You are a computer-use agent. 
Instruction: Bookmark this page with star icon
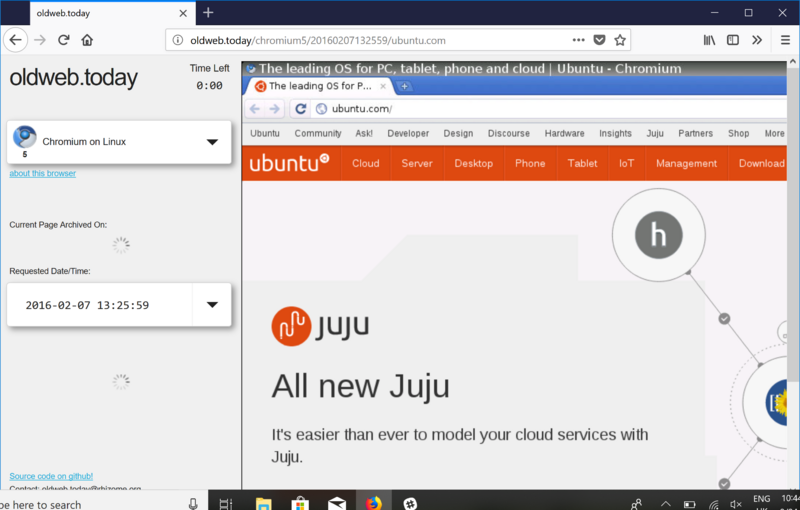tap(620, 40)
